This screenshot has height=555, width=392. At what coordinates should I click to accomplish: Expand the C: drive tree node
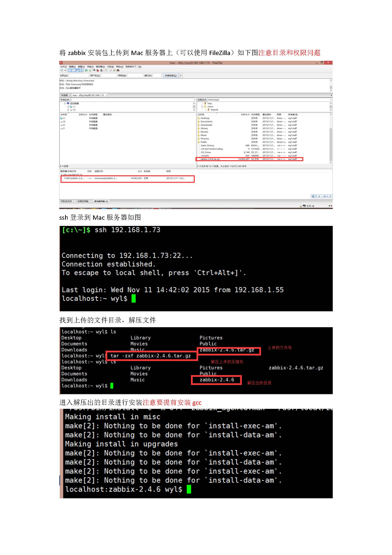click(68, 107)
